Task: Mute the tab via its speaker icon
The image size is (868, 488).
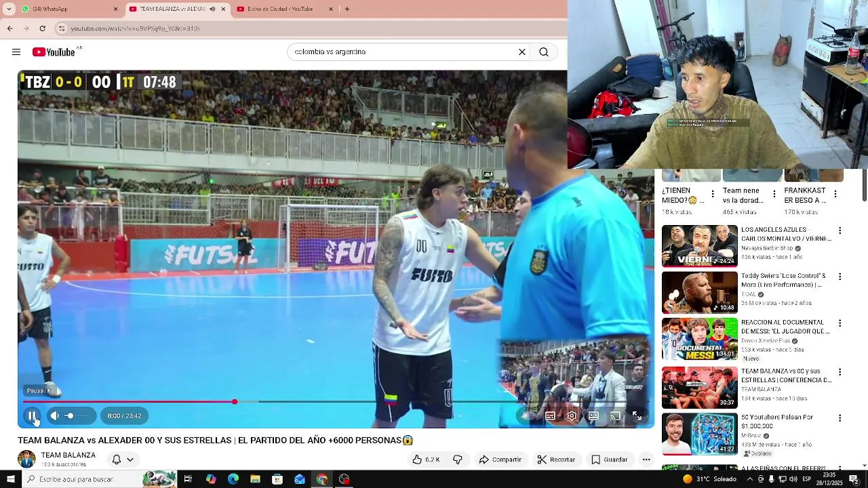Action: tap(212, 9)
